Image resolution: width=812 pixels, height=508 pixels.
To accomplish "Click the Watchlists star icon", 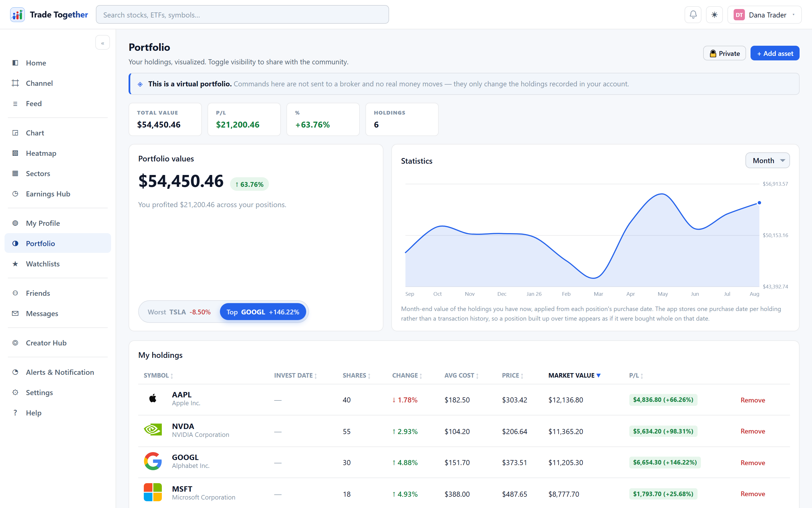I will click(15, 264).
